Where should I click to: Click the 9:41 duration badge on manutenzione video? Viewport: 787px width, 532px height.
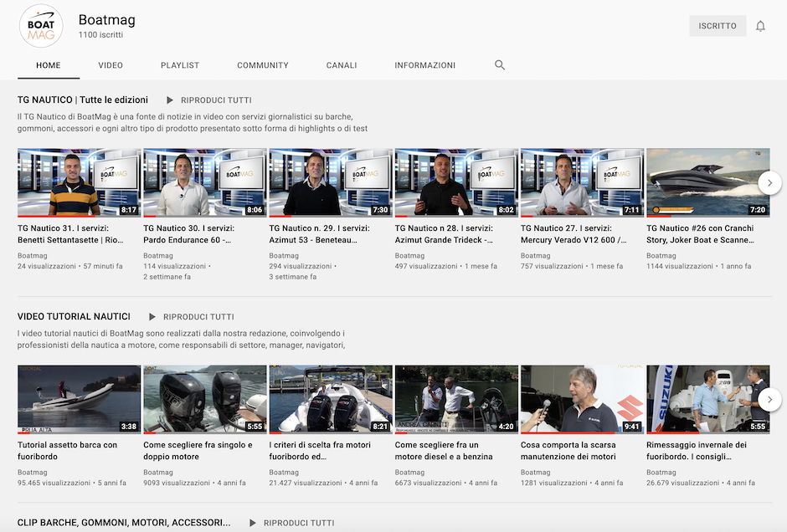coord(632,427)
